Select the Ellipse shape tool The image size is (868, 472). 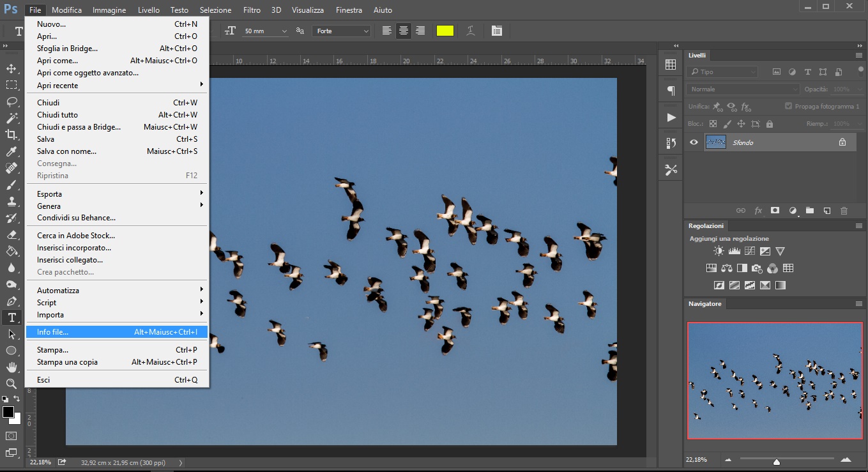click(x=11, y=351)
